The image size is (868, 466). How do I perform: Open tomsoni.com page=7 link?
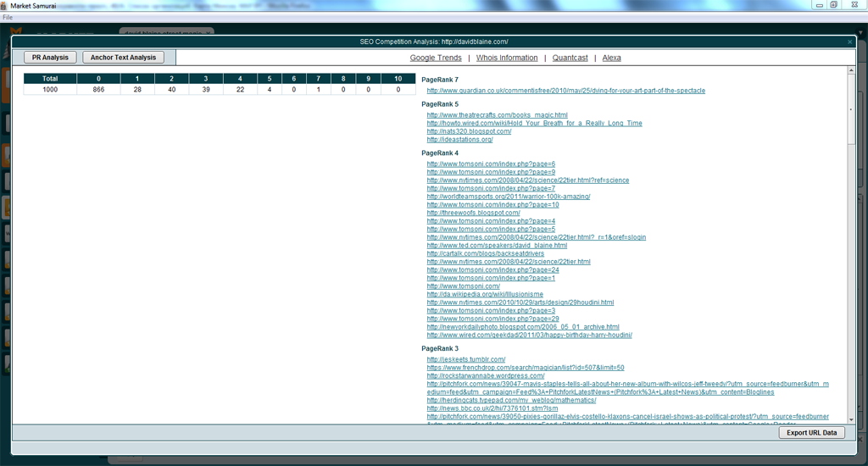[x=491, y=188]
